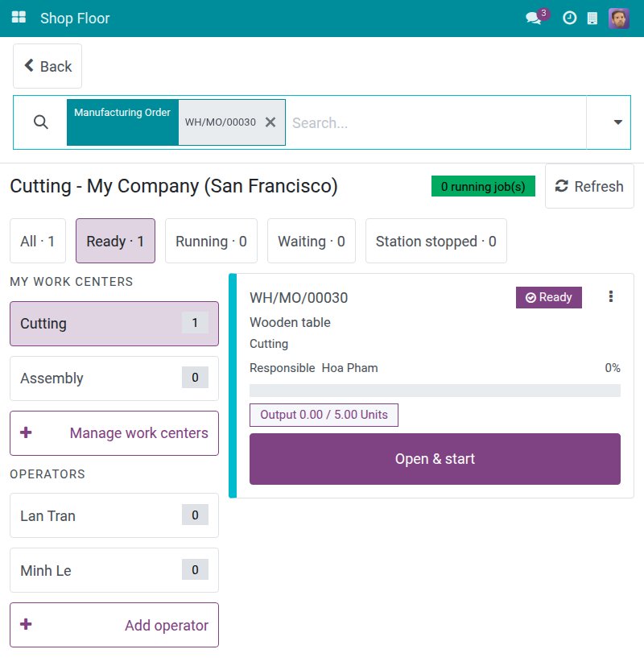The height and width of the screenshot is (670, 644).
Task: Go Back to previous screen
Action: coord(47,66)
